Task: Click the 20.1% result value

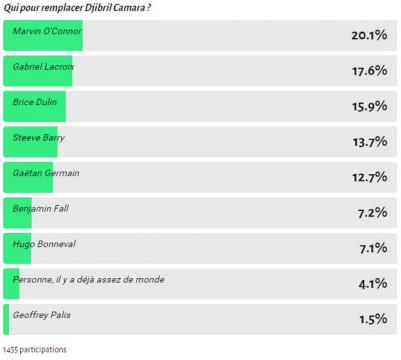Action: (369, 35)
